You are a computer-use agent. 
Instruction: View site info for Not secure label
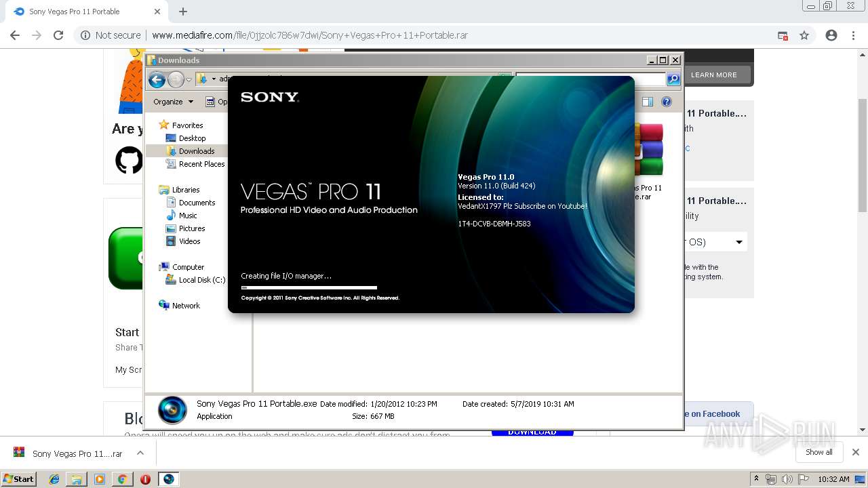point(111,35)
